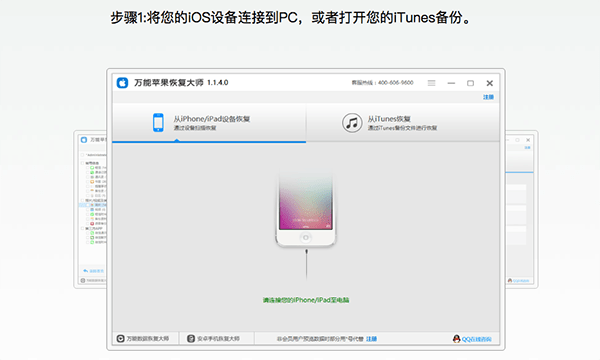The width and height of the screenshot is (600, 360).
Task: Click the iTunes music note icon
Action: pyautogui.click(x=352, y=123)
